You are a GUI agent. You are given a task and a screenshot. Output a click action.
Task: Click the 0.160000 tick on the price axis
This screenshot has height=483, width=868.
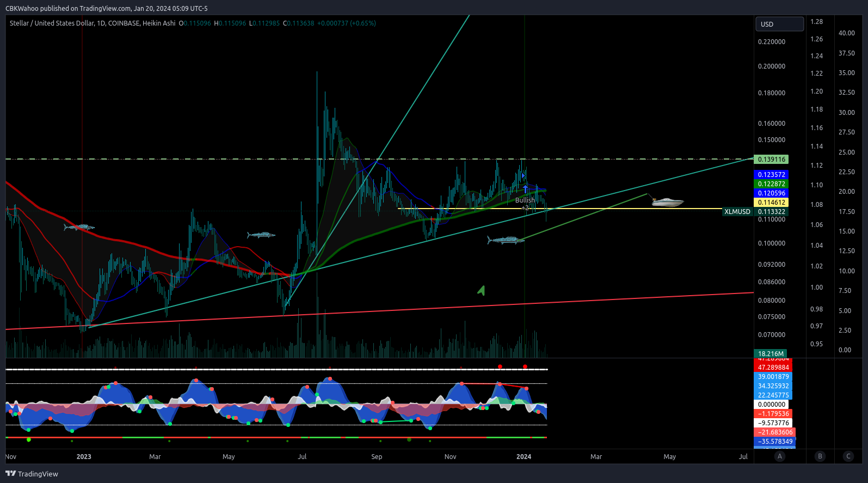tap(772, 124)
